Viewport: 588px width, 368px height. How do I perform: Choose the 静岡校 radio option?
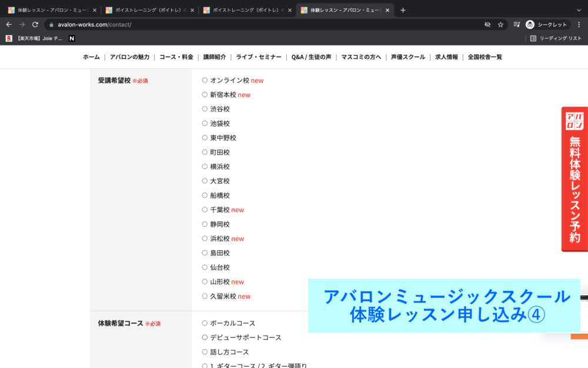pos(205,224)
